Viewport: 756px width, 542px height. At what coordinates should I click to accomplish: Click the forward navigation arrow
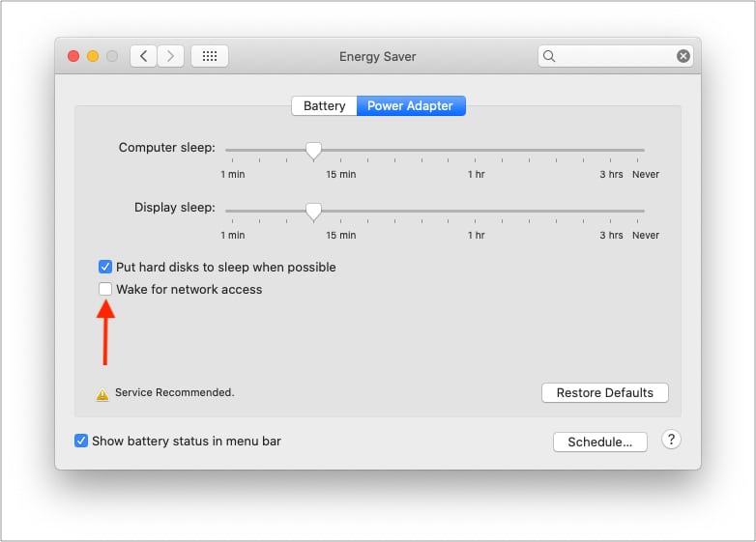170,56
